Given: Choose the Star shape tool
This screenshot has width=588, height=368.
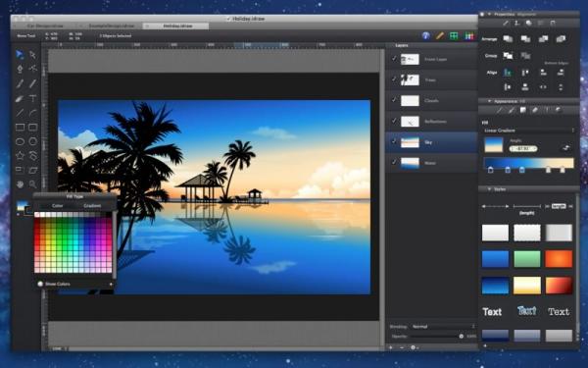Looking at the screenshot, I should point(20,155).
